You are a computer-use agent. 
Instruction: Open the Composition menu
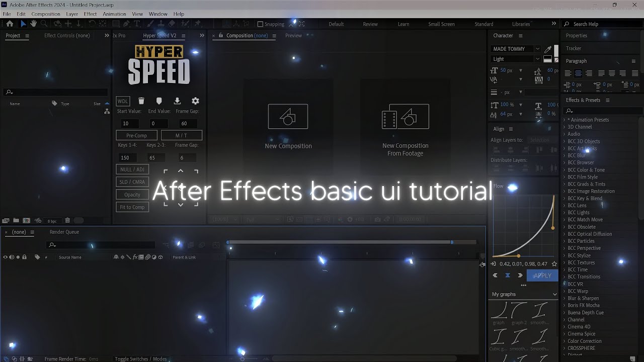[46, 14]
